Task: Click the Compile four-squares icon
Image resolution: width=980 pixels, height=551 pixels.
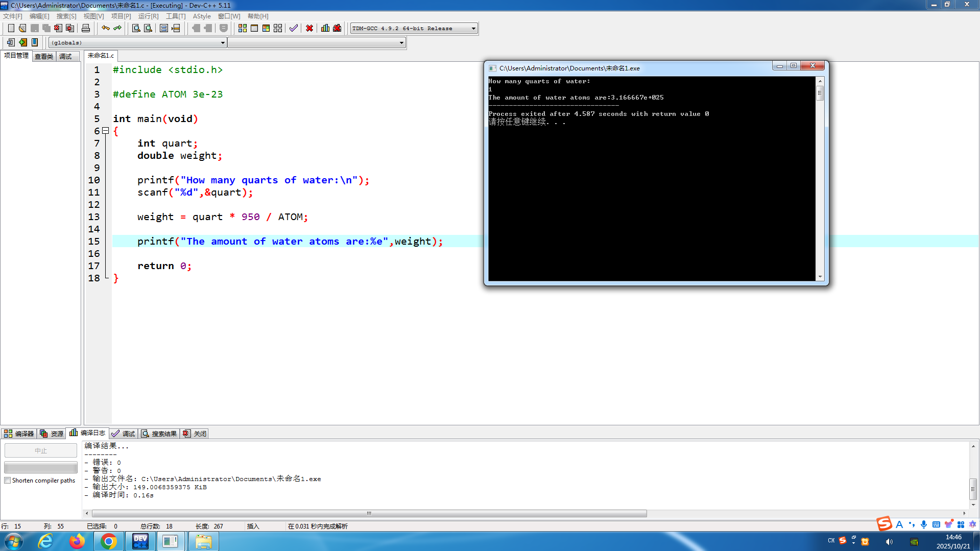Action: pos(243,28)
